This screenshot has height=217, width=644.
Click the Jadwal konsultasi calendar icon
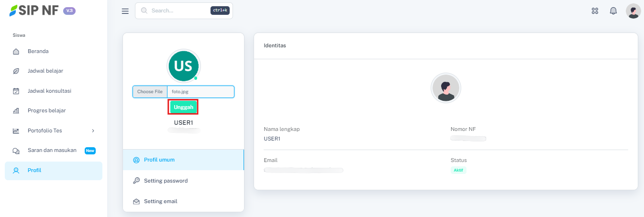point(16,91)
